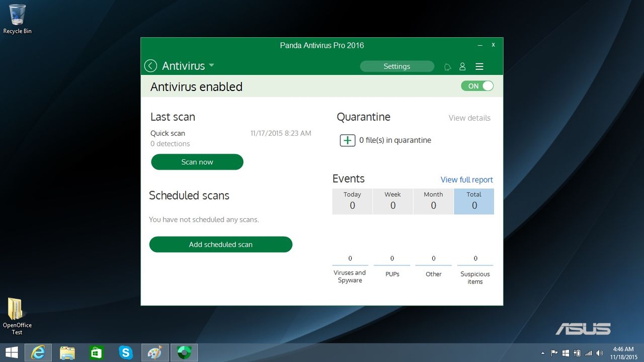Go back using the circled arrow icon
This screenshot has width=644, height=362.
[x=150, y=66]
